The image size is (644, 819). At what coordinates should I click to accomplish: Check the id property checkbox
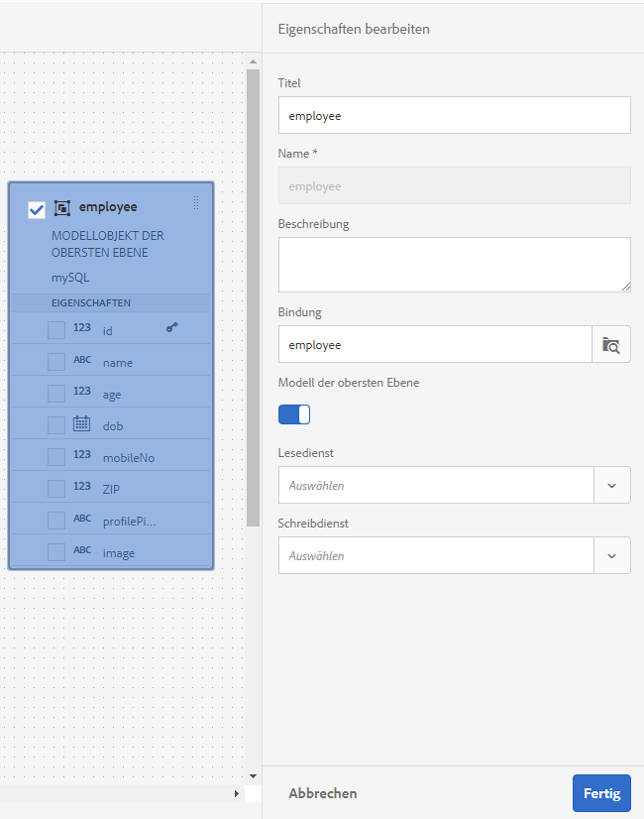click(x=56, y=330)
